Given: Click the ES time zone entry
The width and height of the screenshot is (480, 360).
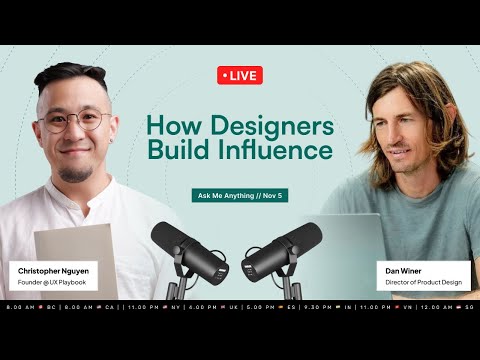Looking at the screenshot, I should (x=271, y=307).
